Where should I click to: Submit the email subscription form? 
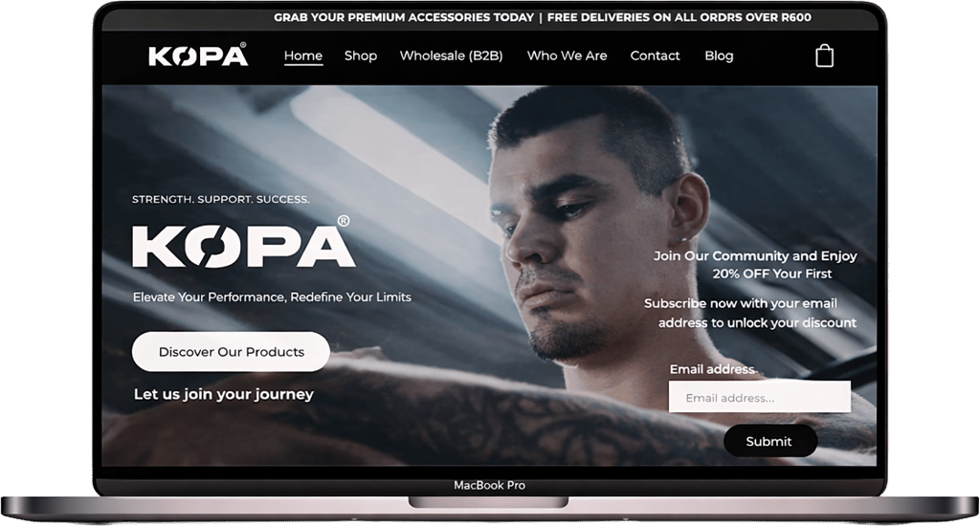(x=770, y=441)
